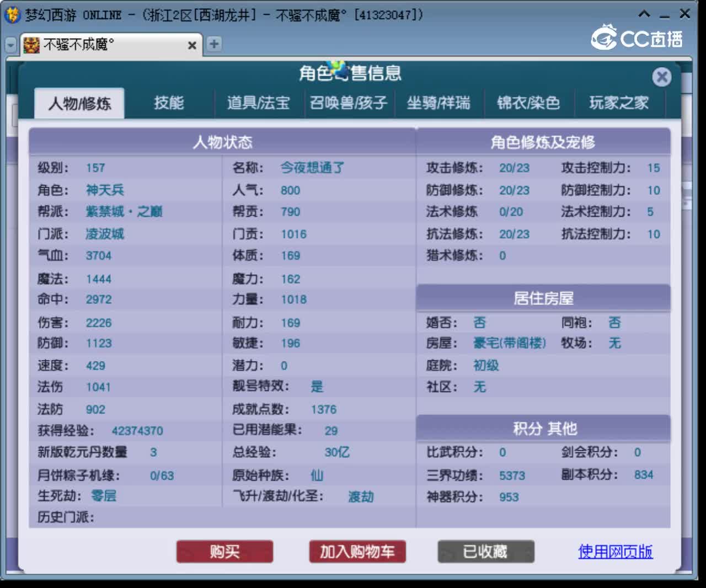
Task: Click the 速度 value 429
Action: (95, 366)
